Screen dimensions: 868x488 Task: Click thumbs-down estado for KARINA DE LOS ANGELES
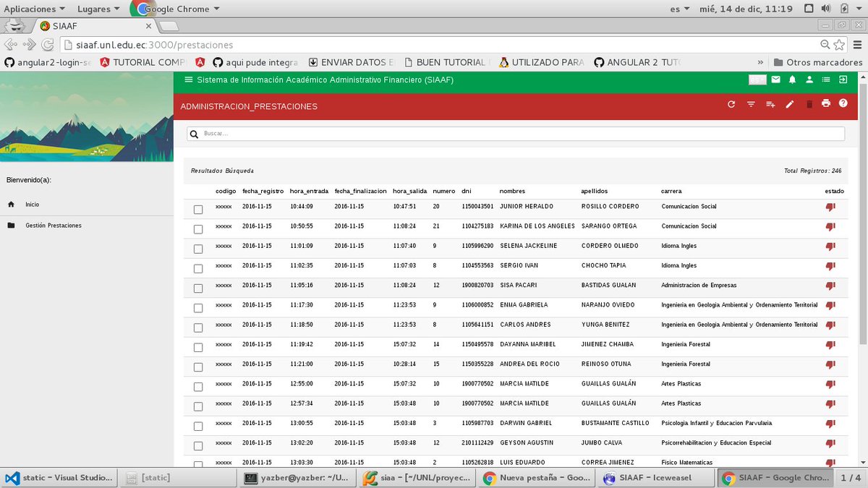pyautogui.click(x=830, y=226)
